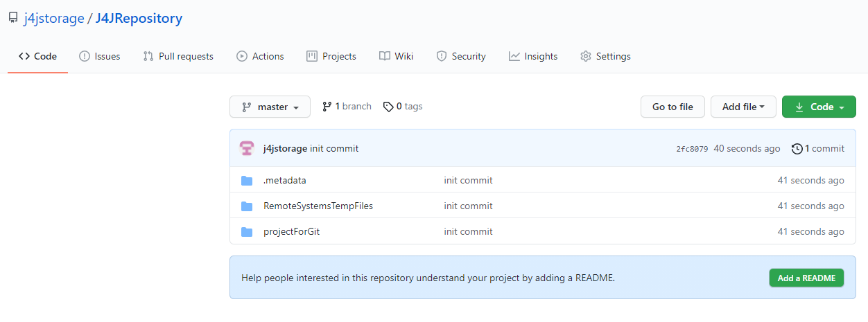
Task: Open the j4jstorage owner link
Action: [x=54, y=19]
